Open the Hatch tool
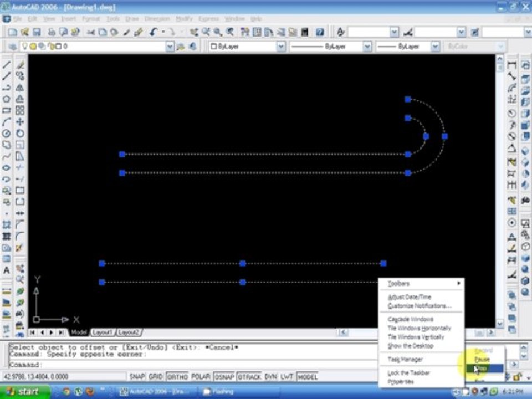The width and height of the screenshot is (532, 399). [7, 224]
